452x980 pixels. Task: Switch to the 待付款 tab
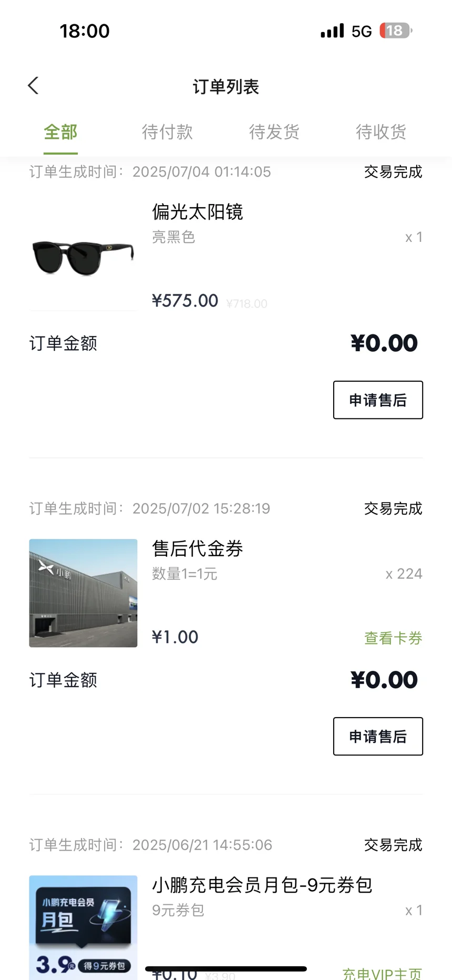point(167,132)
